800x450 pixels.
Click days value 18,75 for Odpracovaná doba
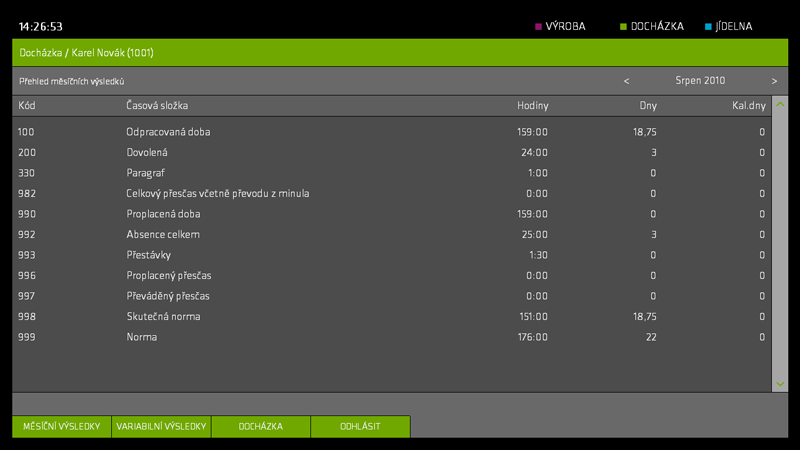pos(645,132)
